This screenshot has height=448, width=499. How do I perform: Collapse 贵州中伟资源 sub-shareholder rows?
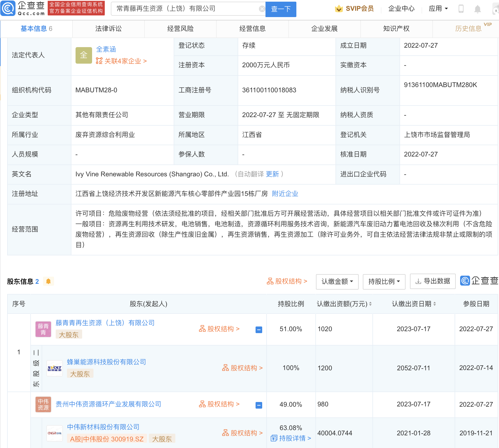[x=259, y=405]
